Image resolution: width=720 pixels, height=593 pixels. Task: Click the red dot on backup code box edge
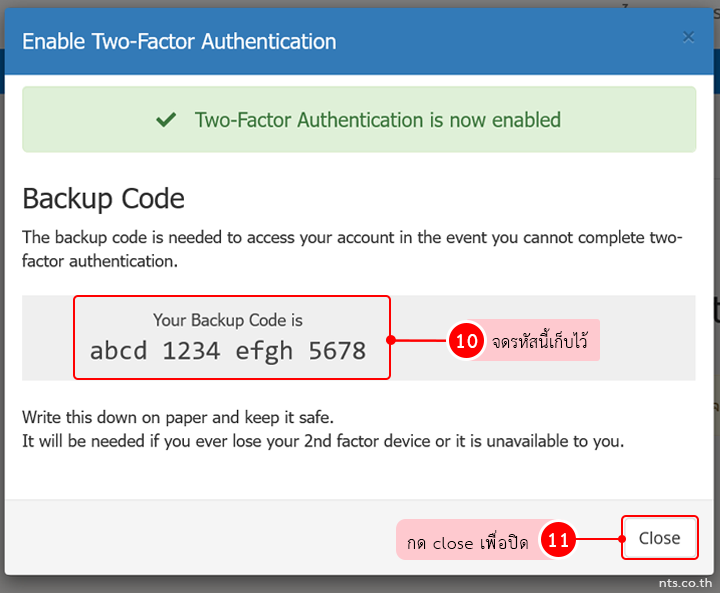tap(391, 340)
